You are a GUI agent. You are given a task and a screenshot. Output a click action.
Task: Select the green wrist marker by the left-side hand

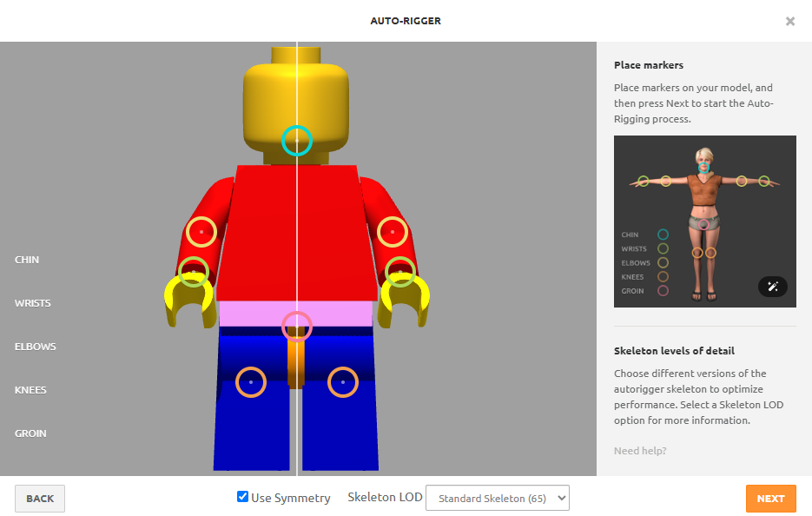pyautogui.click(x=193, y=272)
